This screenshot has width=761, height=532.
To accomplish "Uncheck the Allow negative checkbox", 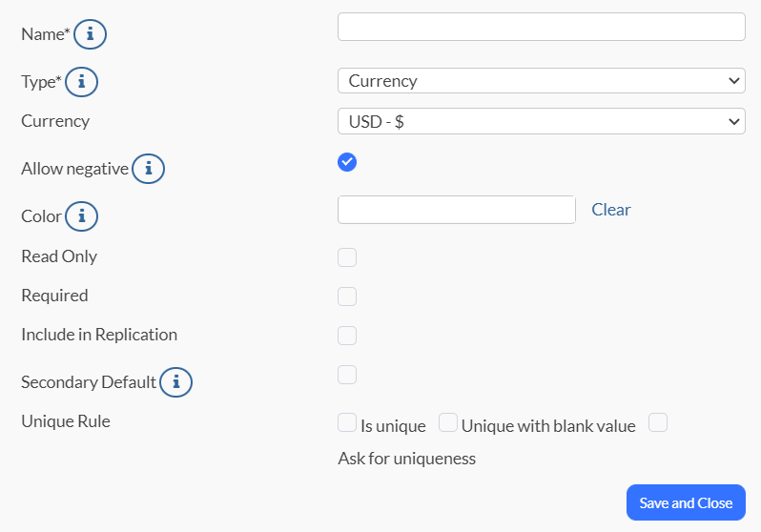I will pos(347,162).
